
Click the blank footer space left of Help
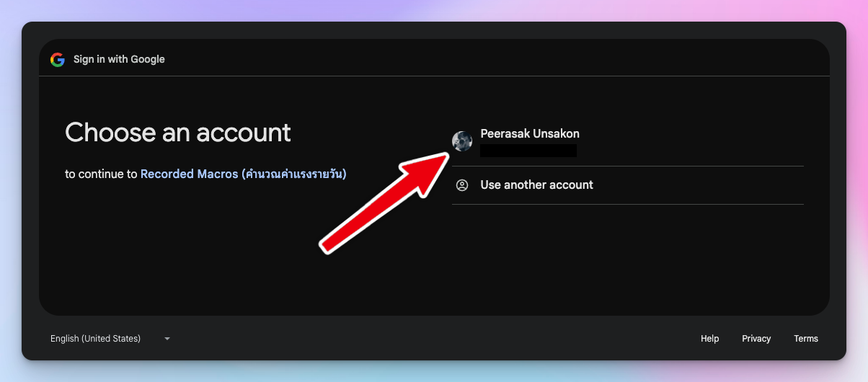click(x=433, y=339)
